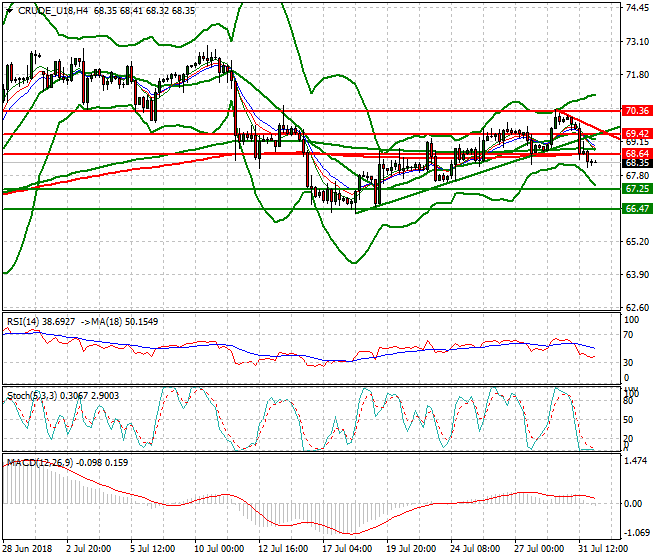Image resolution: width=660 pixels, height=560 pixels.
Task: Click the Stoch(5,3,3) indicator label
Action: (32, 396)
